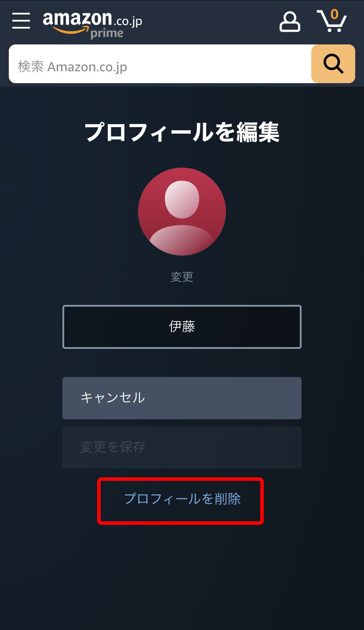Viewport: 364px width, 630px height.
Task: Click the Amazon.co.jp logo
Action: pyautogui.click(x=92, y=24)
